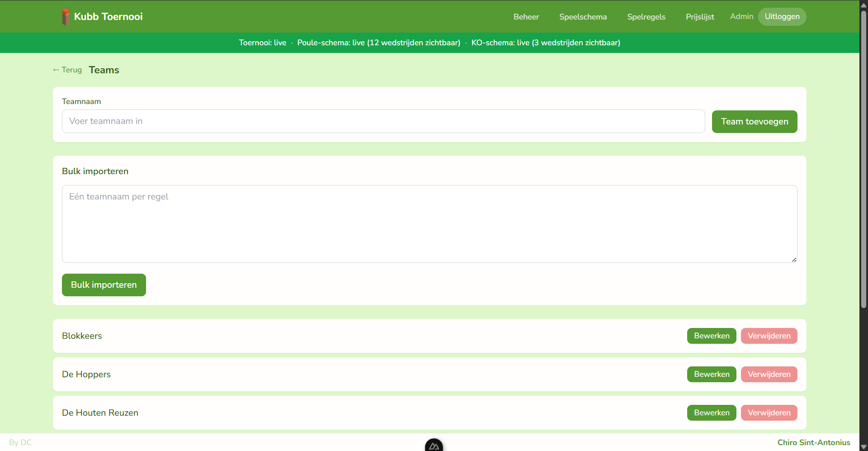Click the Team toevoegen button
Viewport: 868px width, 451px height.
pyautogui.click(x=755, y=122)
